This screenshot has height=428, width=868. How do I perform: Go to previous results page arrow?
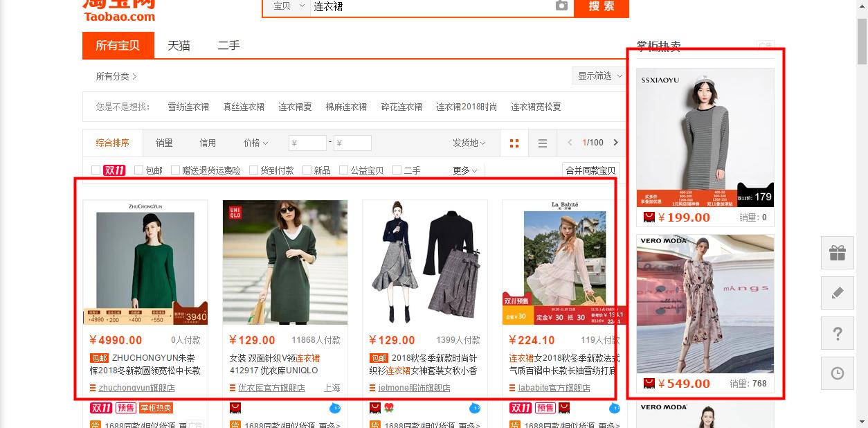[x=570, y=143]
